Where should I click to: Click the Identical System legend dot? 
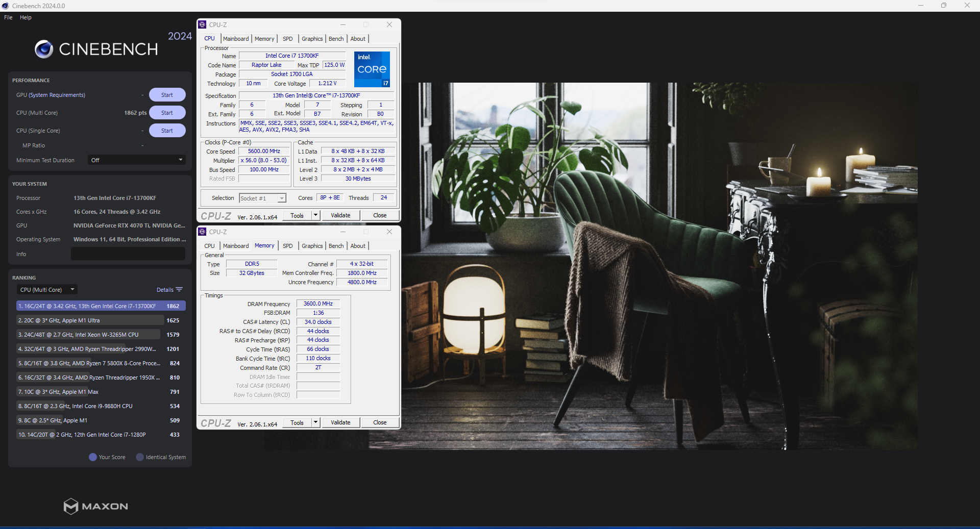[140, 457]
